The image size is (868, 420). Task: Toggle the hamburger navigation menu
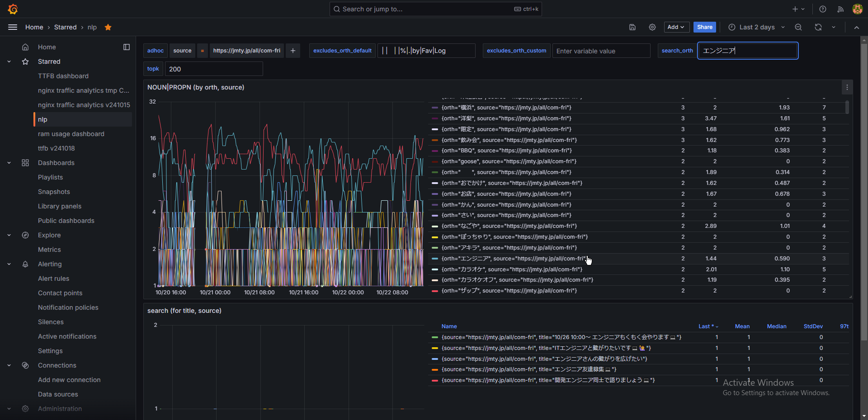tap(13, 27)
